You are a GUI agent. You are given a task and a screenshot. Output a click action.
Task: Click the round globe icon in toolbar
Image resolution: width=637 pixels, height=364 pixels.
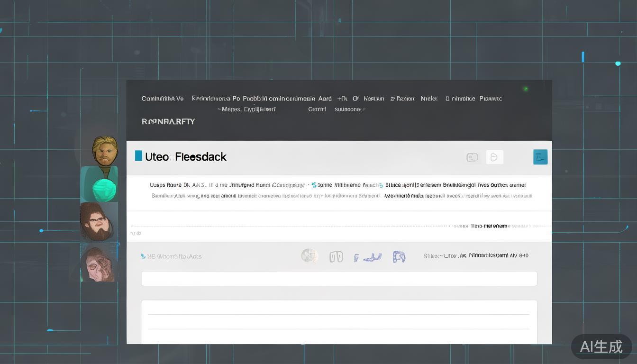pyautogui.click(x=309, y=256)
